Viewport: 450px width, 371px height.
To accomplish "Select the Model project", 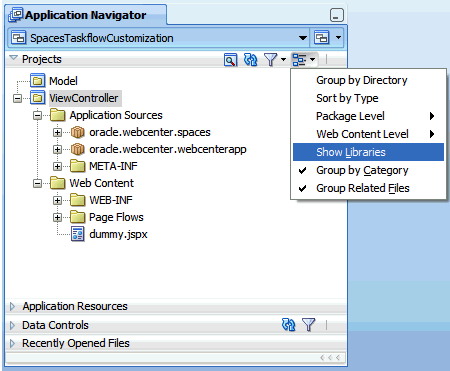I will (x=63, y=81).
